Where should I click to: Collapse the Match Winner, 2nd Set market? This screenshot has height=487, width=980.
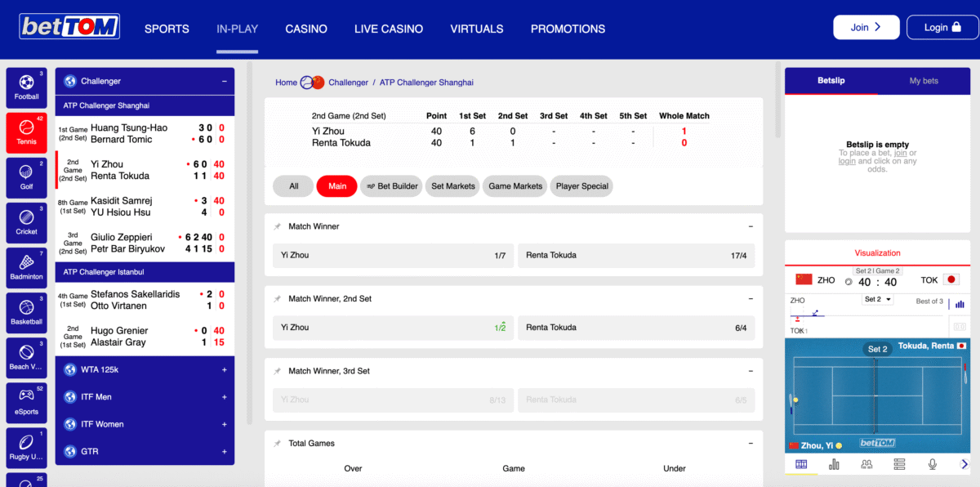(751, 299)
